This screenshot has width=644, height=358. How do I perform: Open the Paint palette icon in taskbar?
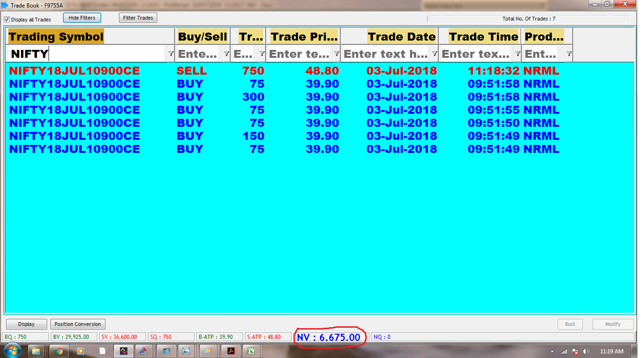(x=208, y=351)
